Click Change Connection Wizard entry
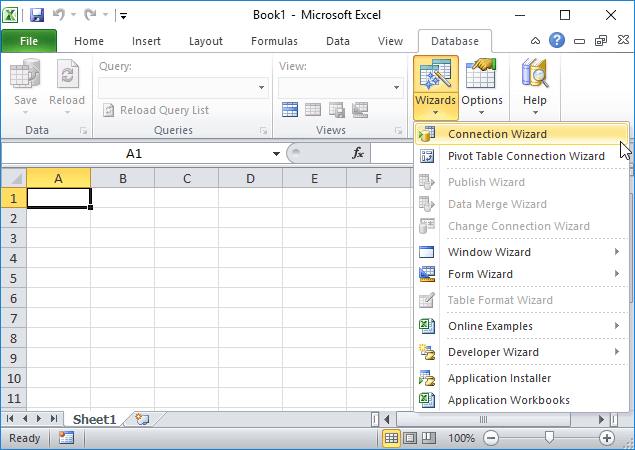The image size is (635, 450). tap(522, 226)
